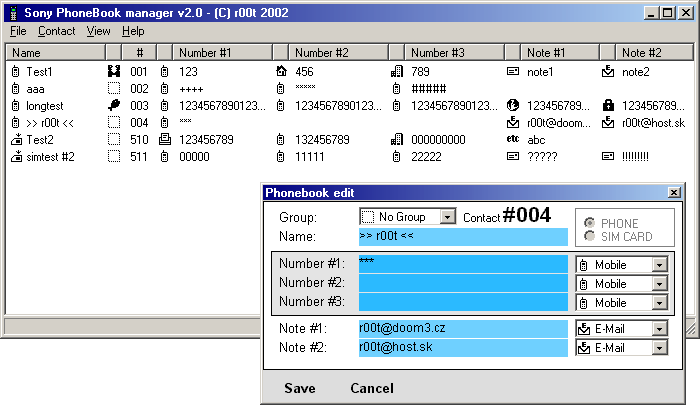
Task: Click Save in Phonebook edit
Action: pos(300,388)
